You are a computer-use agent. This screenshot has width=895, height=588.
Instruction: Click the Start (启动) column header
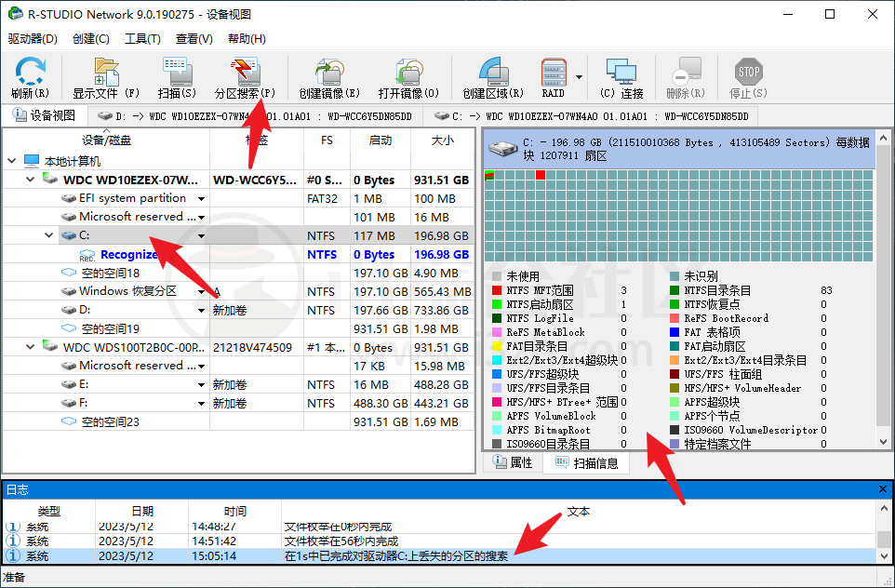(381, 140)
